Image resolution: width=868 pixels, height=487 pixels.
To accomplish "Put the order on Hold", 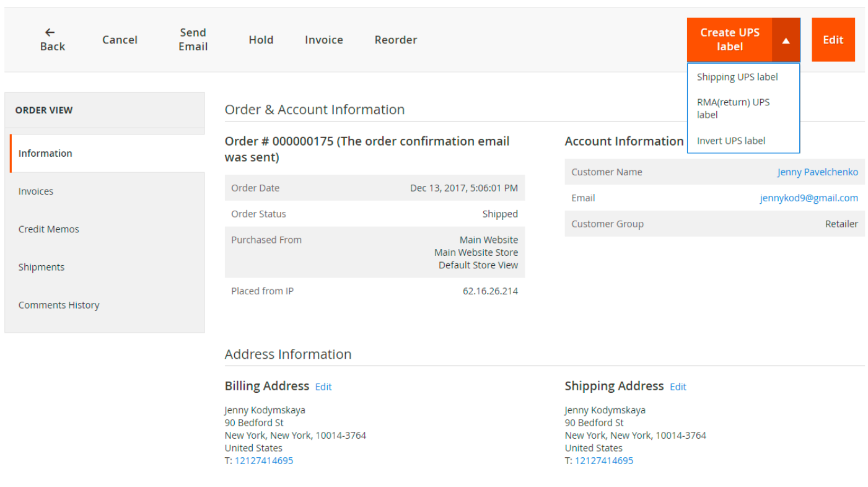I will coord(261,40).
